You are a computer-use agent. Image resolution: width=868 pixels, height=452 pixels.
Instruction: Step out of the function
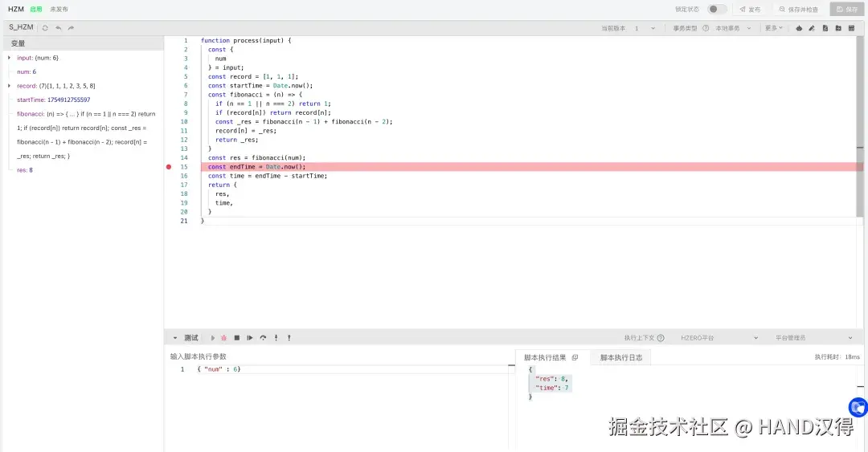click(289, 338)
